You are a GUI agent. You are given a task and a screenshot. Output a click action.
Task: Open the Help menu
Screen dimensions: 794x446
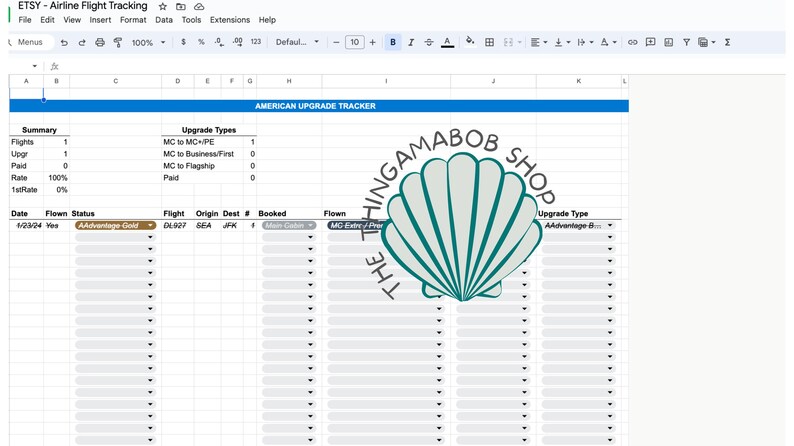point(267,20)
